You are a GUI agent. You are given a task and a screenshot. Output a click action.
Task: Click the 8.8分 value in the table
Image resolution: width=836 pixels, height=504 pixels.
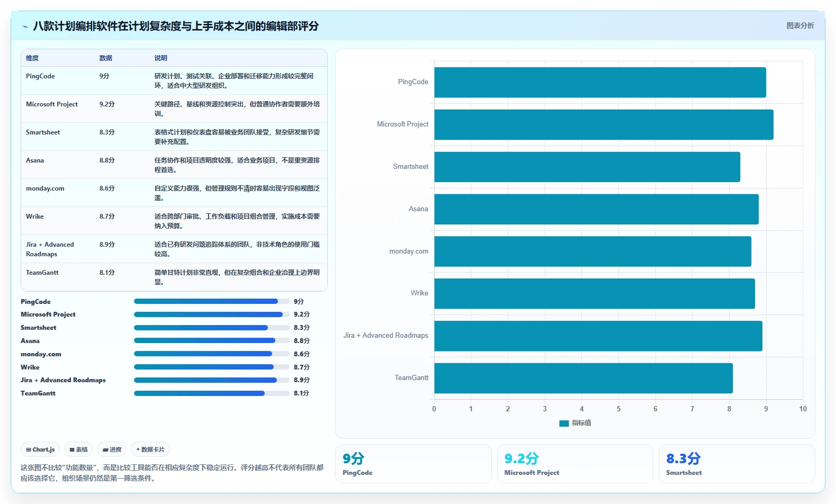point(107,160)
